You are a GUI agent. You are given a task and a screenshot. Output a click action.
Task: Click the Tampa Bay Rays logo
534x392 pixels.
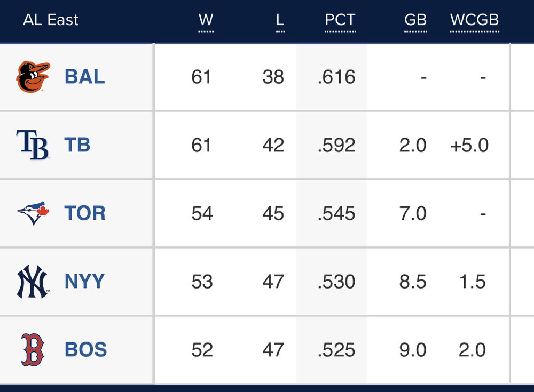(33, 145)
